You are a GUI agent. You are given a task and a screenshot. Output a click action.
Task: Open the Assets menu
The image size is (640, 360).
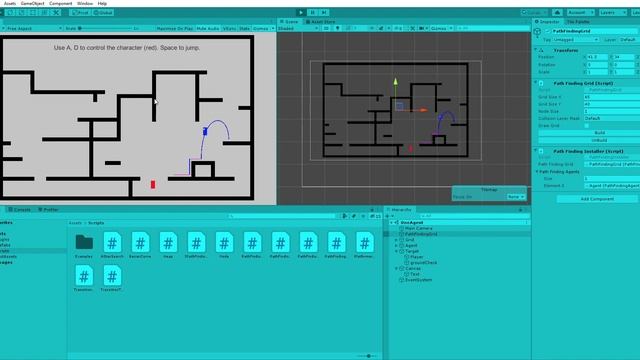(x=9, y=3)
